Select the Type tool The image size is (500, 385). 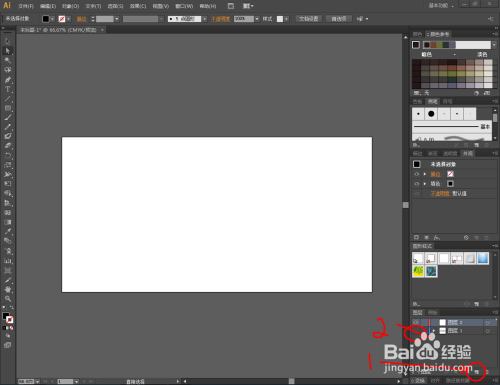(x=7, y=89)
